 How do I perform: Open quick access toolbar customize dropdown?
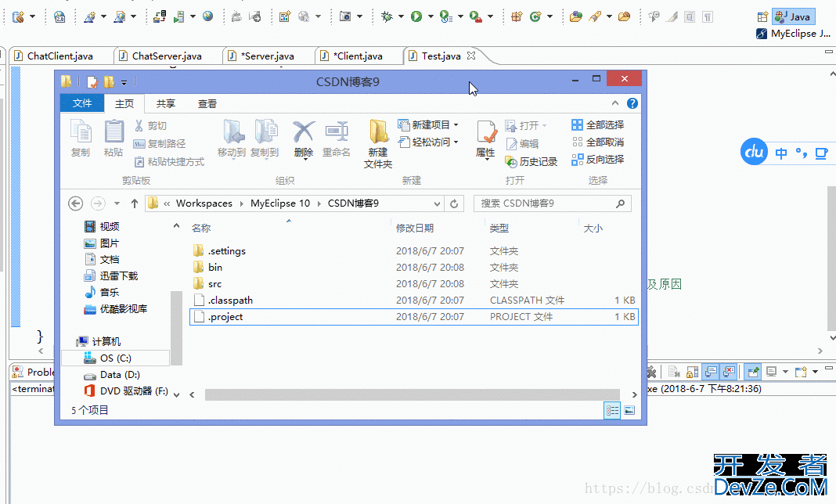click(x=124, y=83)
